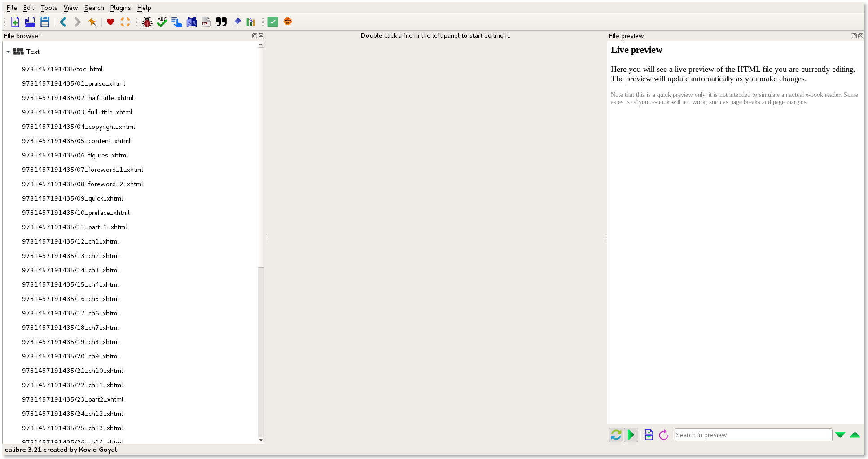Click the green checkmark square icon
Image resolution: width=868 pixels, height=459 pixels.
pos(273,22)
